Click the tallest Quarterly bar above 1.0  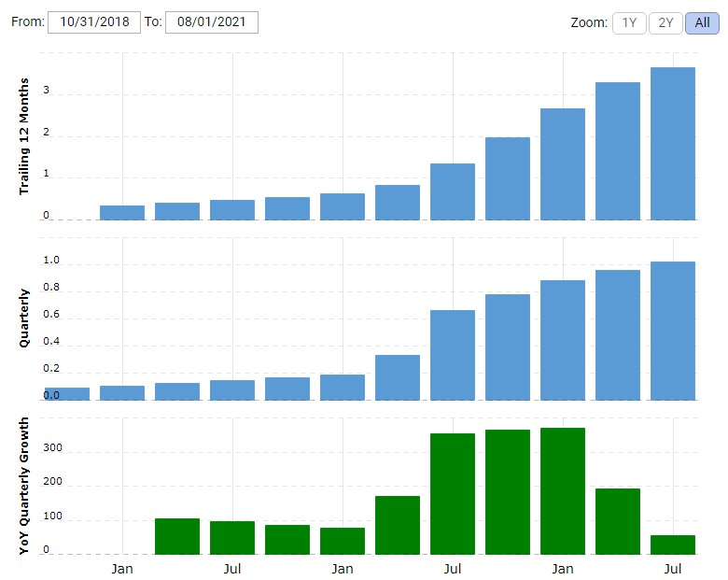pyautogui.click(x=673, y=331)
